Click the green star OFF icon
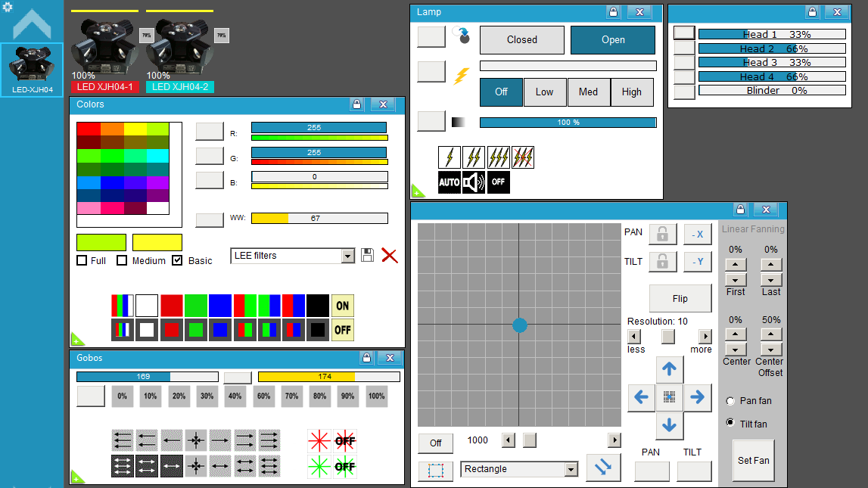The width and height of the screenshot is (868, 488). point(345,466)
